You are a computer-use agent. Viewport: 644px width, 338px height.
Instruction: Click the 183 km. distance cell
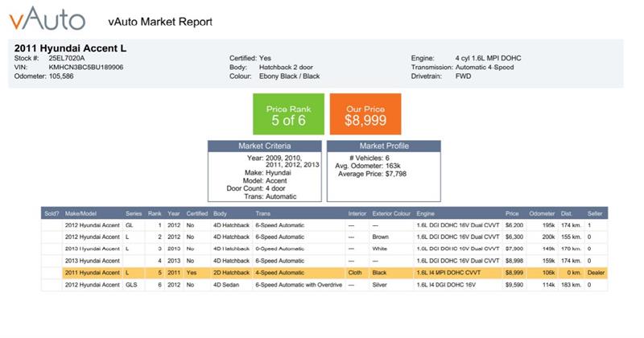point(572,285)
